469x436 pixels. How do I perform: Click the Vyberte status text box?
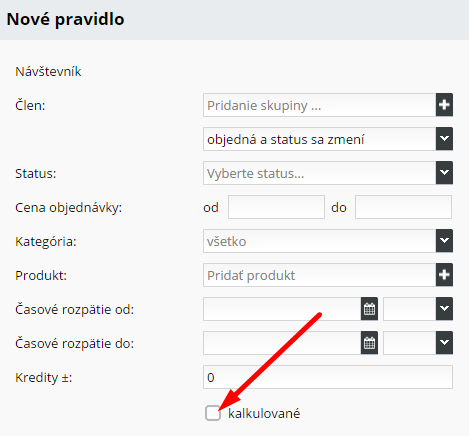[319, 173]
